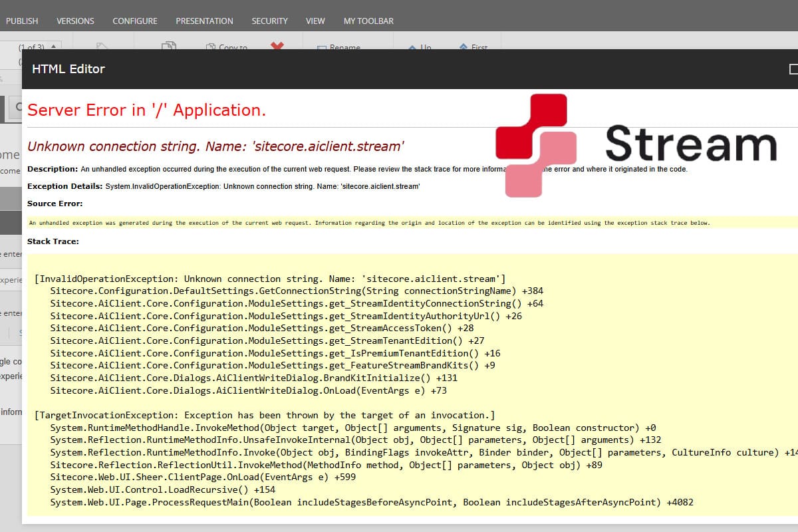Viewport: 798px width, 532px height.
Task: Open the PUBLISH ribbon tab
Action: pos(22,21)
